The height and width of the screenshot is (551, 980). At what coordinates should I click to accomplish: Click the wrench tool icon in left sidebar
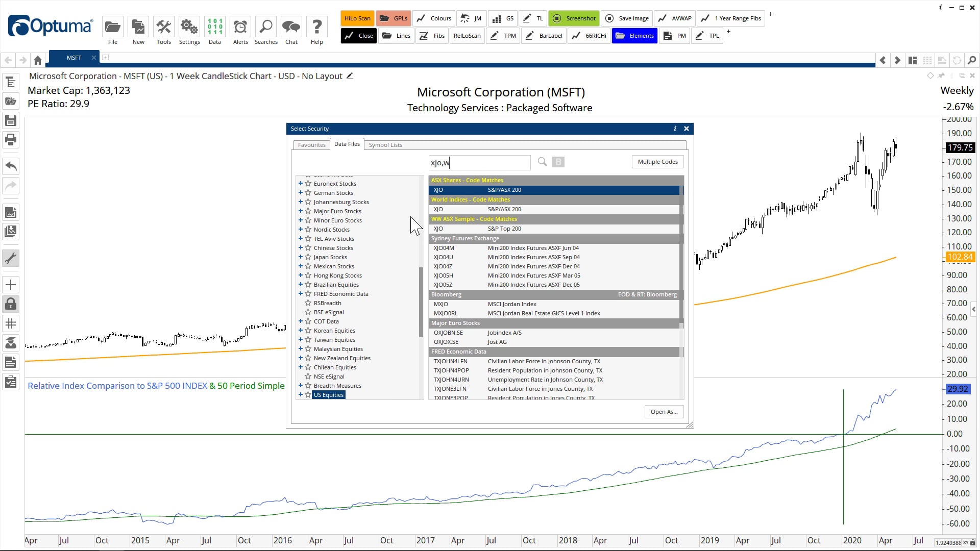tap(11, 258)
